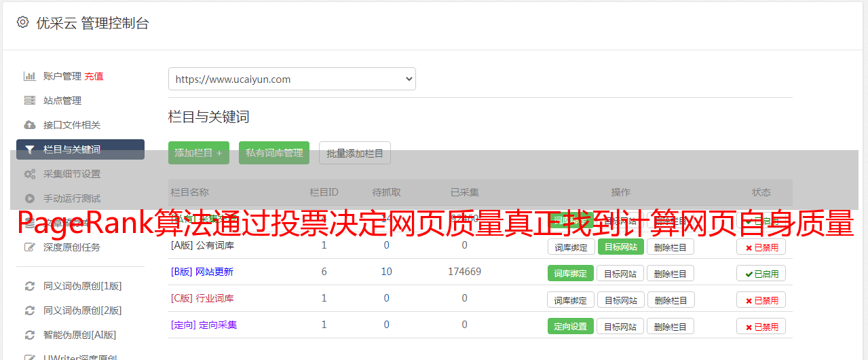Click the 状态 column header

click(x=761, y=192)
